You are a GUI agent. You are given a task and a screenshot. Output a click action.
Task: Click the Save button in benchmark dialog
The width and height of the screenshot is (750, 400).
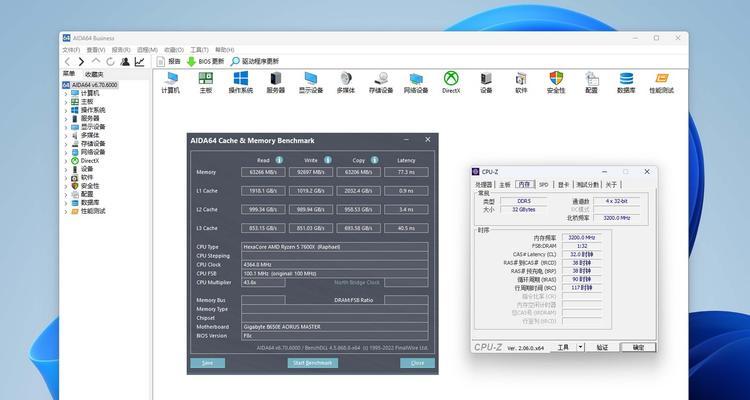[x=207, y=363]
